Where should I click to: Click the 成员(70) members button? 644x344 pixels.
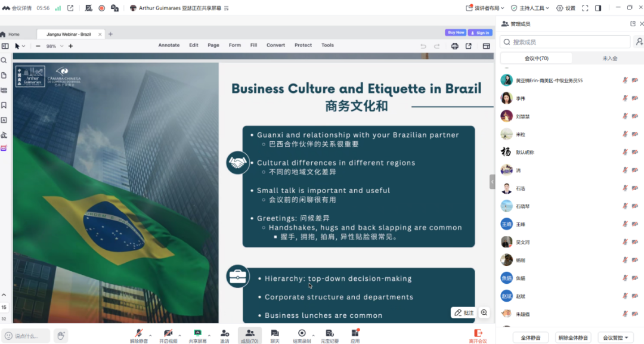click(x=250, y=336)
